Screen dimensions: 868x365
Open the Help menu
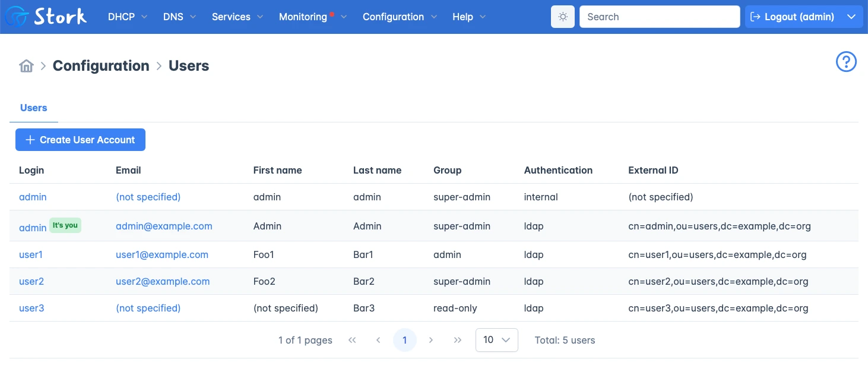point(469,17)
